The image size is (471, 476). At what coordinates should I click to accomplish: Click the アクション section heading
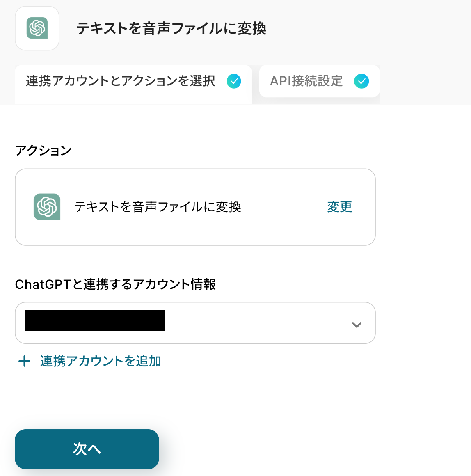coord(43,151)
